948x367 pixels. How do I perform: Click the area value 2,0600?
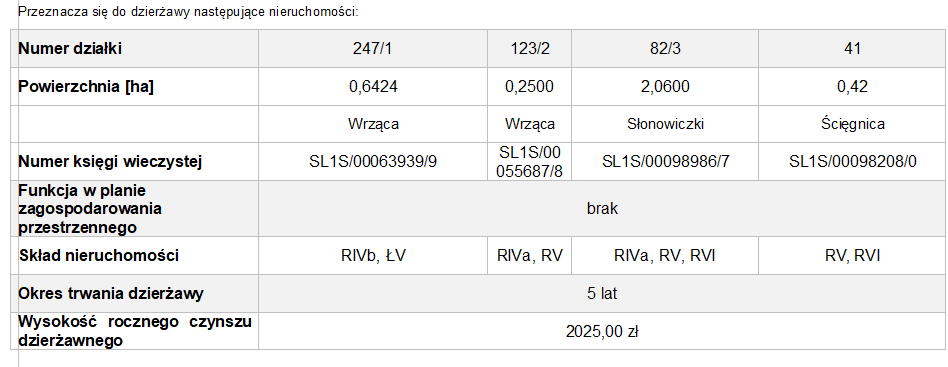(664, 86)
